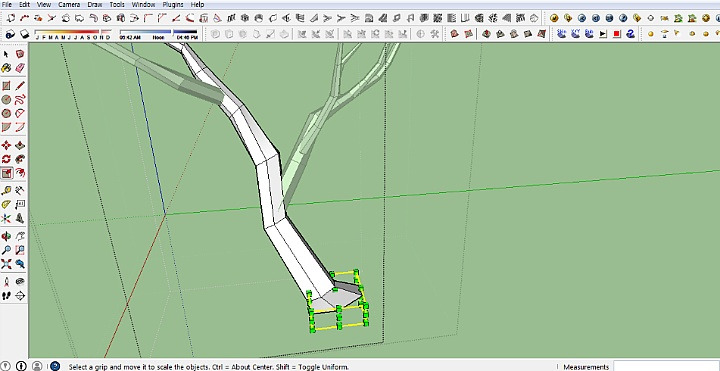Select the Pan hand tool
The image size is (720, 371).
[x=20, y=236]
